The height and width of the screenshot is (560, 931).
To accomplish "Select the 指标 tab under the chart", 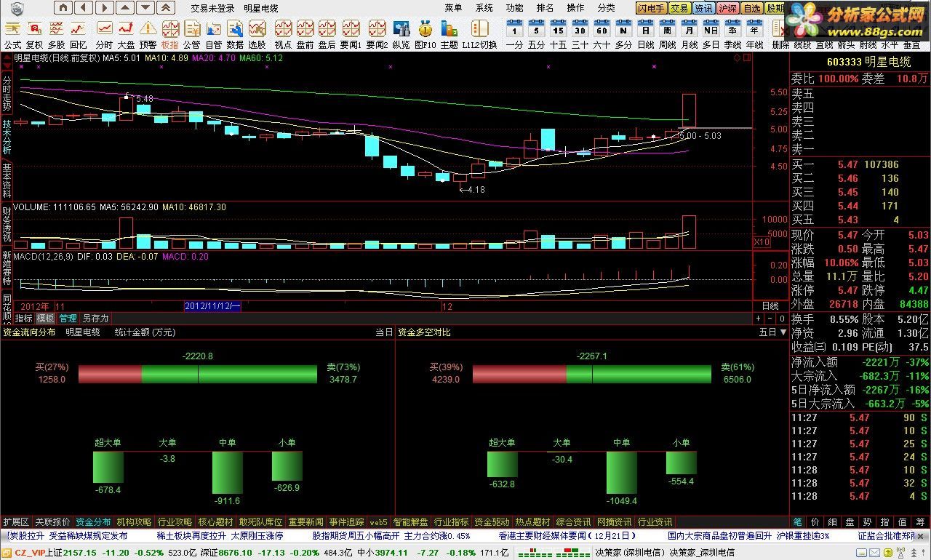I will tap(23, 319).
